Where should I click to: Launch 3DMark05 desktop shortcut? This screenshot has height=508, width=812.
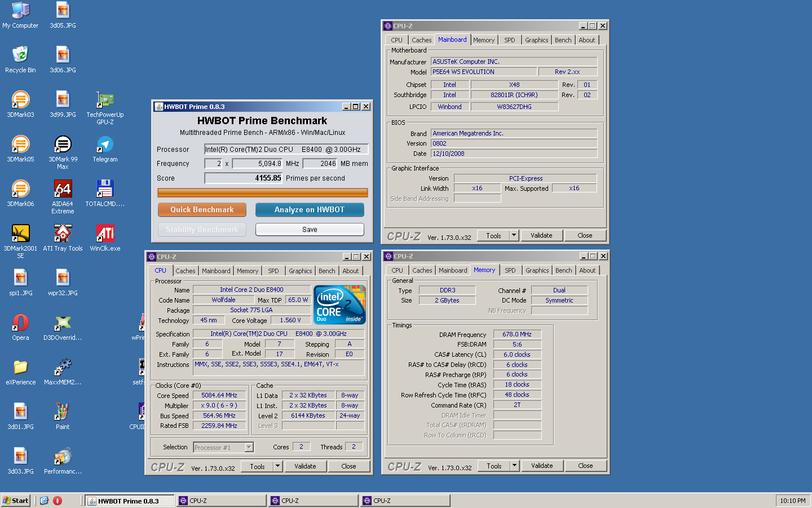coord(20,149)
